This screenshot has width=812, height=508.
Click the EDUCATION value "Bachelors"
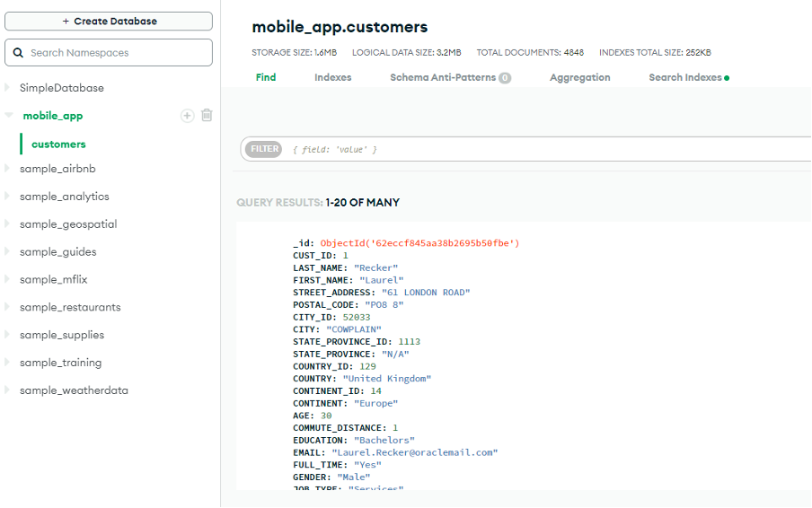384,440
